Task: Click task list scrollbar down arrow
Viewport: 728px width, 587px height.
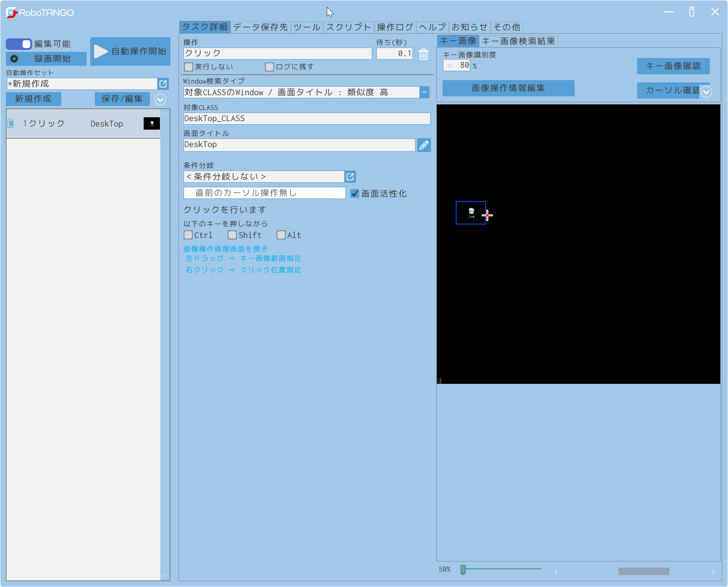Action: [165, 575]
